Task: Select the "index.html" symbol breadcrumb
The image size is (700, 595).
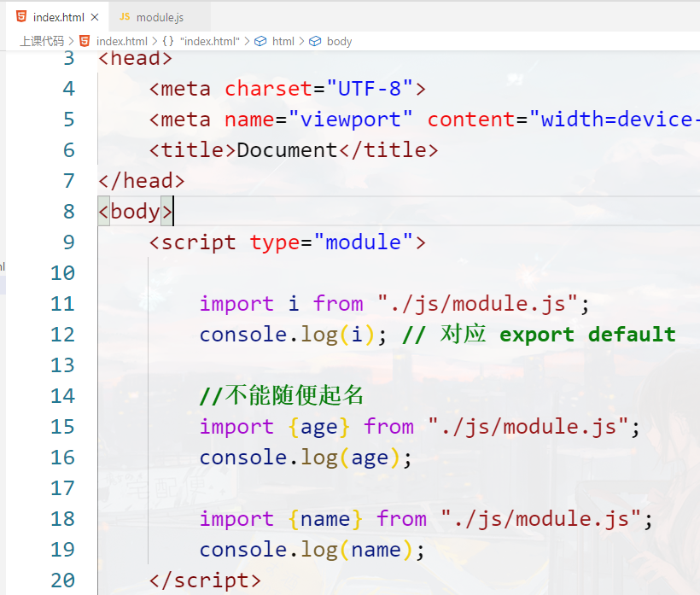Action: click(210, 42)
